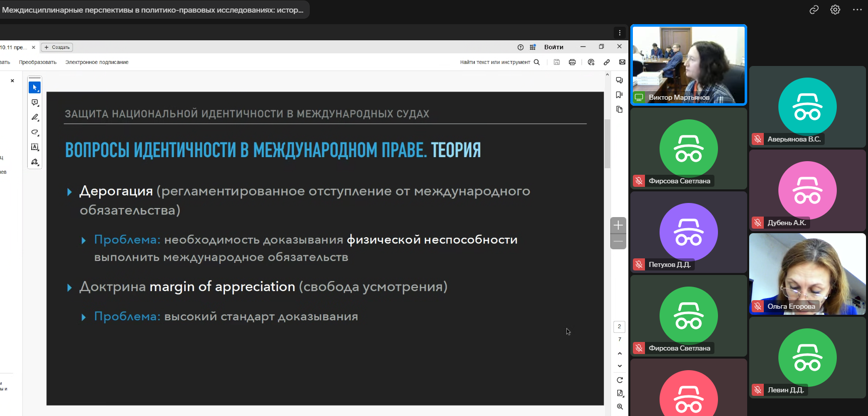Select the arrow selection tool
This screenshot has width=868, height=416.
coord(35,88)
